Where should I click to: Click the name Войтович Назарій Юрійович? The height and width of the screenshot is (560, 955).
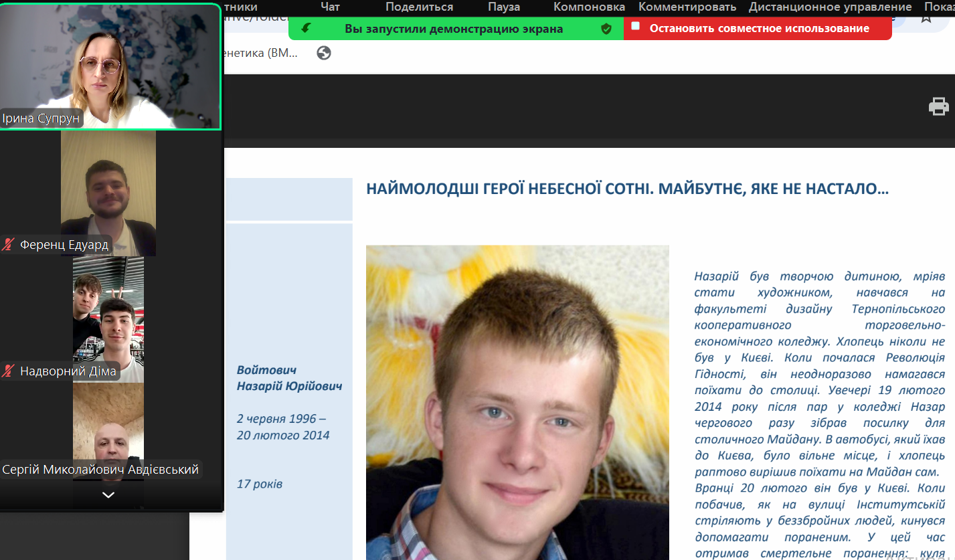click(x=290, y=378)
